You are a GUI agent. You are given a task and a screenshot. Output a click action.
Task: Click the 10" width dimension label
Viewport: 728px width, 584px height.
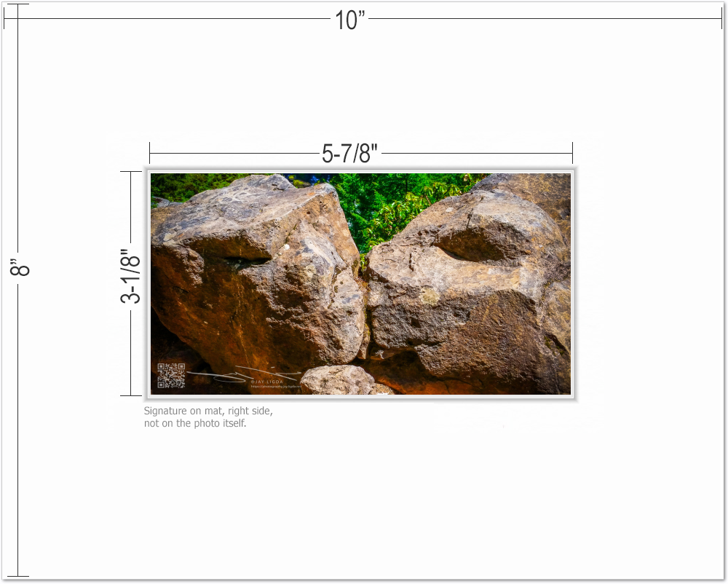350,20
